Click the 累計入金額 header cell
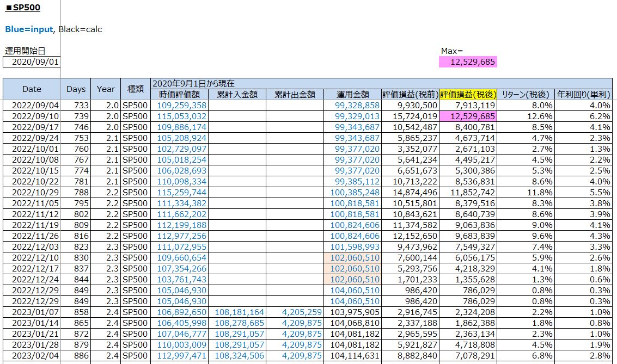The height and width of the screenshot is (364, 617). click(x=237, y=94)
